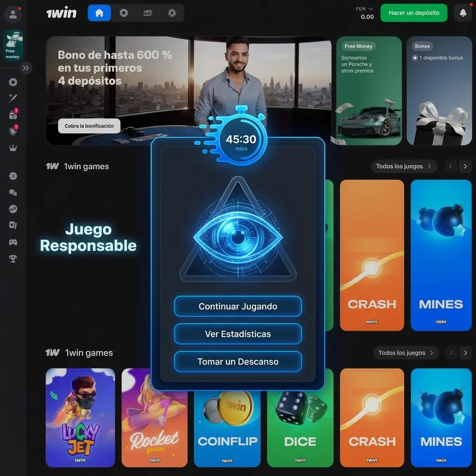Open upper Todos los juegos link
476x476 pixels.
click(x=404, y=166)
